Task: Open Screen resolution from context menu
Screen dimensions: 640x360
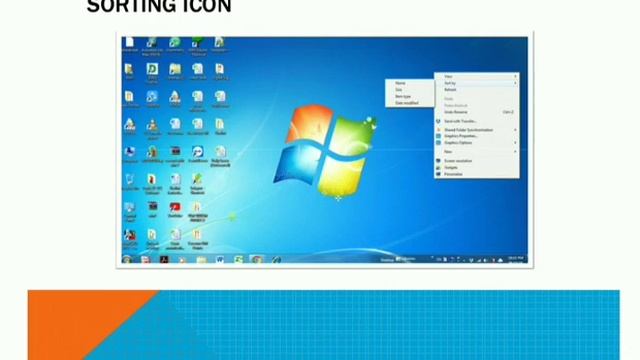Action: click(x=477, y=161)
